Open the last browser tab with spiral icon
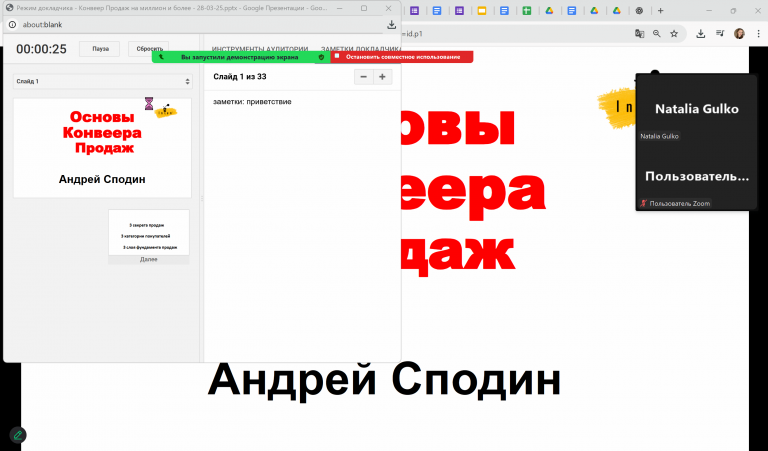The height and width of the screenshot is (451, 768). pos(639,11)
